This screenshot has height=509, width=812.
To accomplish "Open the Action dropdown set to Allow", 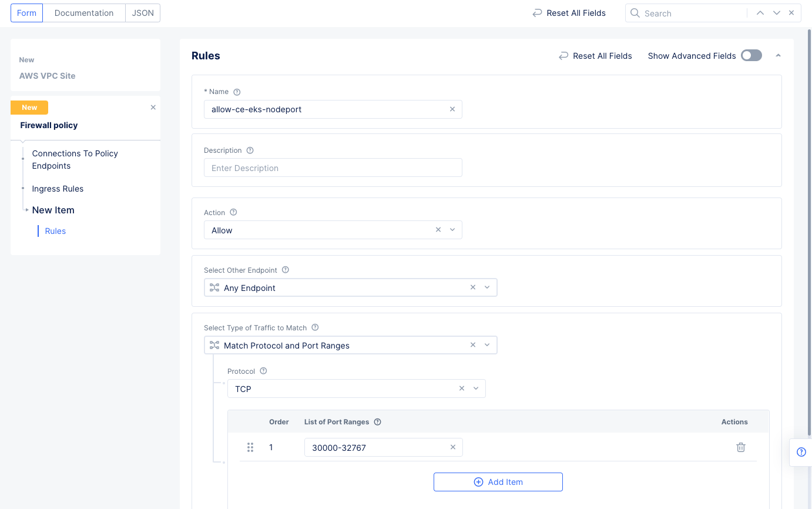I will pyautogui.click(x=452, y=230).
